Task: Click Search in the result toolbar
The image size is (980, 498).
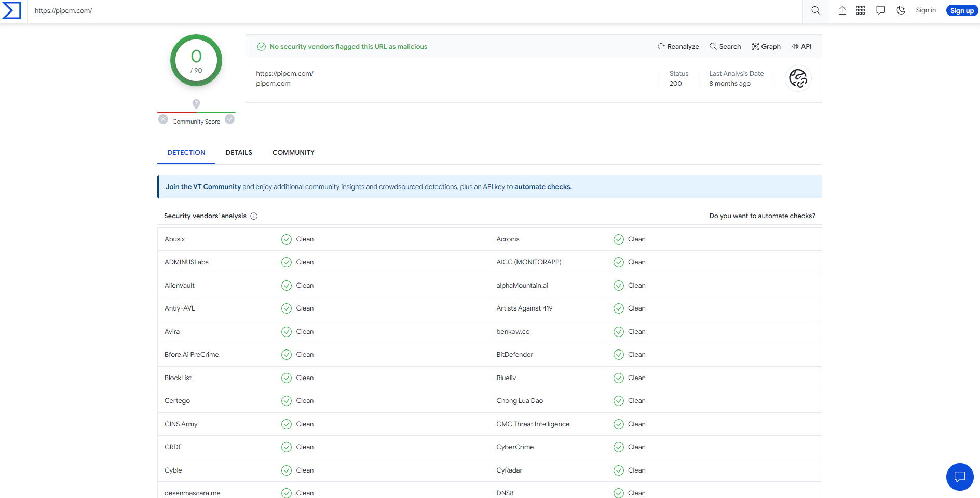Action: pos(725,47)
